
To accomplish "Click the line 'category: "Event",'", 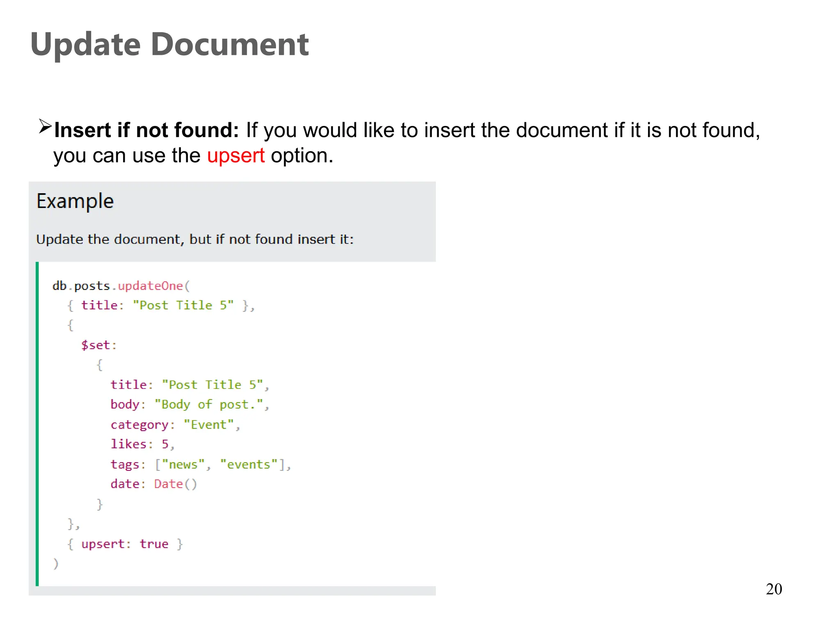I will click(175, 425).
